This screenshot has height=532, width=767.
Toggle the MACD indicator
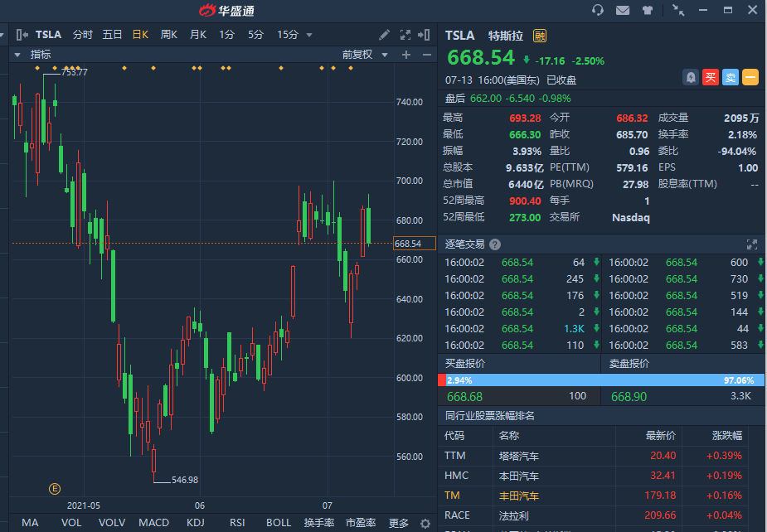[x=153, y=523]
